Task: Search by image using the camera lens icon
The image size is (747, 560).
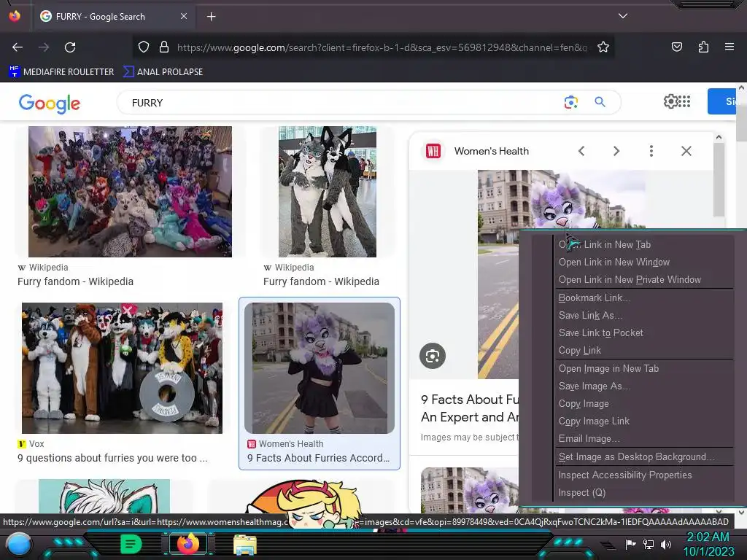Action: [x=570, y=102]
